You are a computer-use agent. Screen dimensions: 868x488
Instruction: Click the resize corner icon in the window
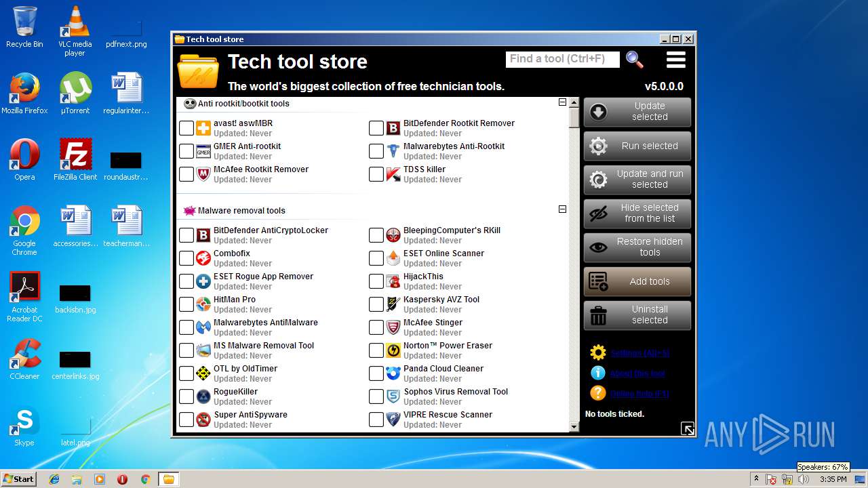pyautogui.click(x=687, y=428)
